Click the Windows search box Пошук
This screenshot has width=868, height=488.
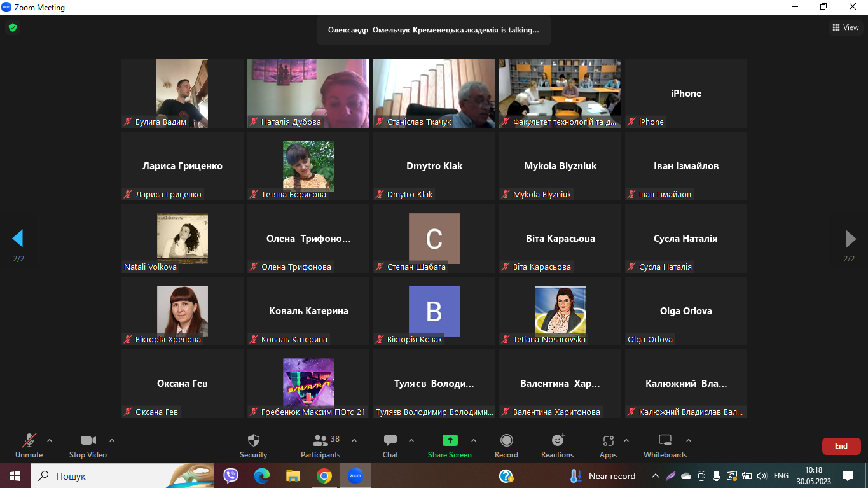[108, 476]
